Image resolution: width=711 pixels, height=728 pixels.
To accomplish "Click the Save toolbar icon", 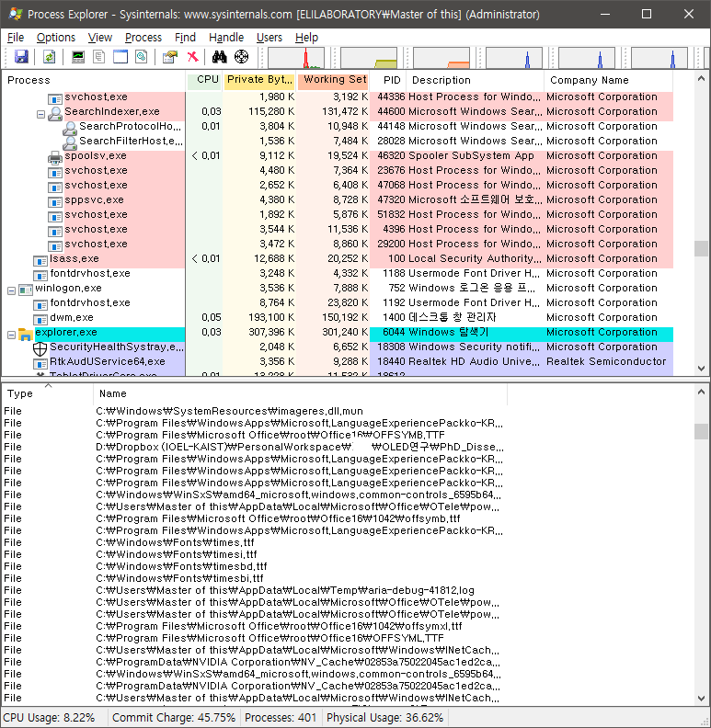I will (x=21, y=57).
